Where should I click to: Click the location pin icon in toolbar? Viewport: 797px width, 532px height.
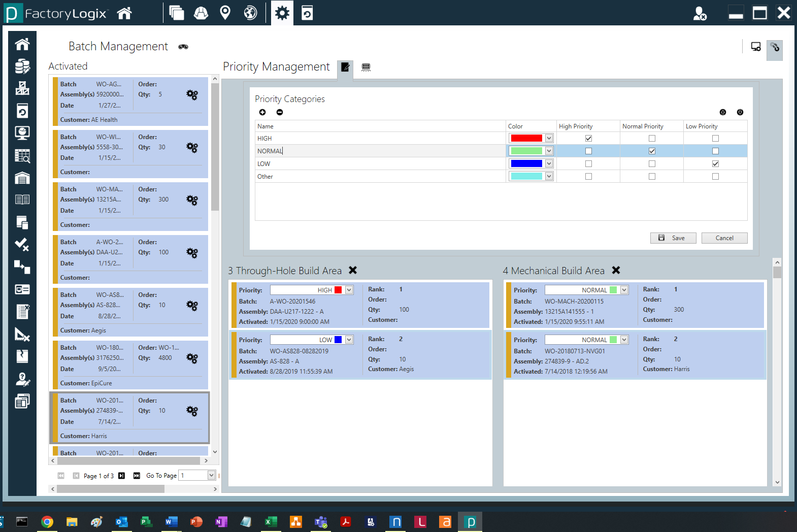coord(225,13)
